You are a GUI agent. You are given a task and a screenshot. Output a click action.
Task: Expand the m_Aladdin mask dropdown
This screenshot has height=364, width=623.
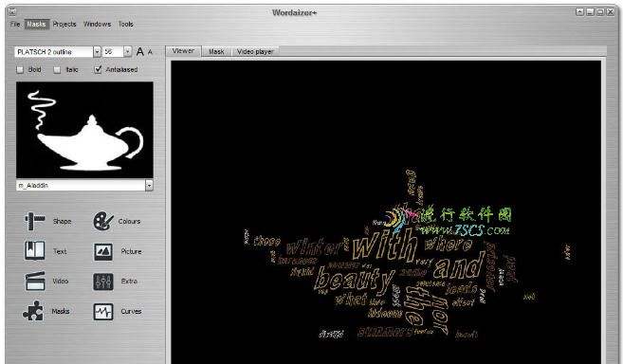(149, 185)
